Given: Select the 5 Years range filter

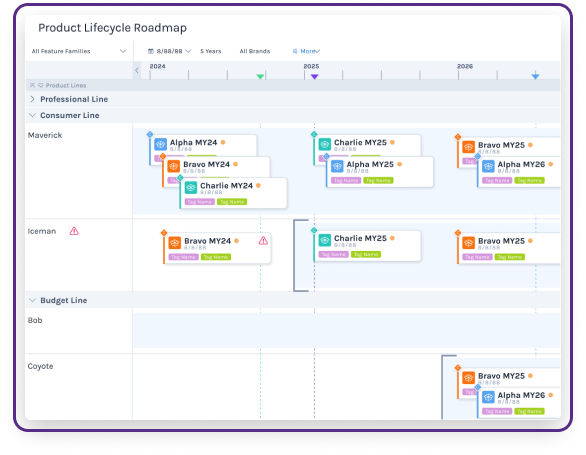Looking at the screenshot, I should coord(211,51).
